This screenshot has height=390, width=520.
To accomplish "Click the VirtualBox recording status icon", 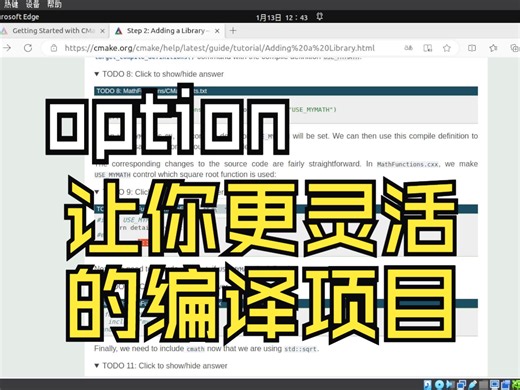I will (x=506, y=384).
